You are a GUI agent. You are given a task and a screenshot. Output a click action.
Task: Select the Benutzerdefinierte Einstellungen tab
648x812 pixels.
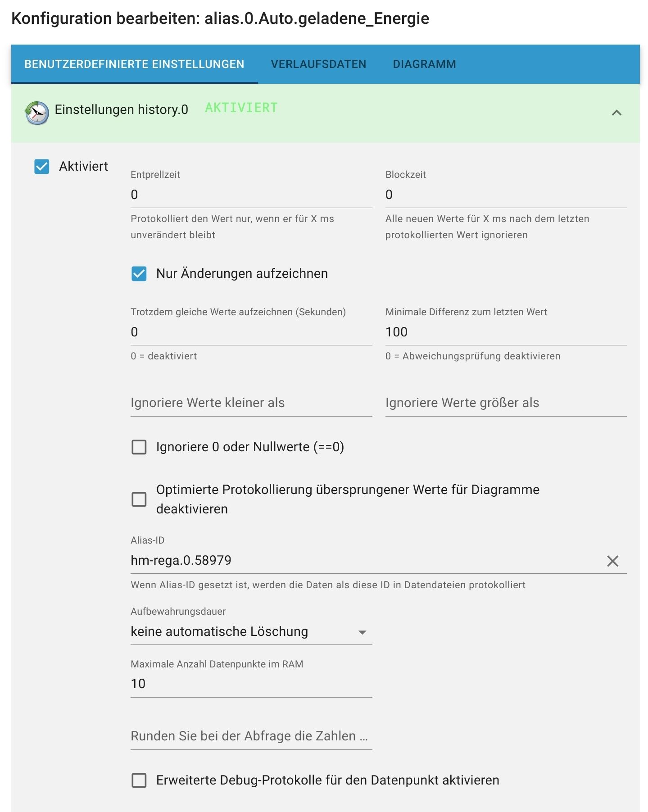(x=134, y=64)
